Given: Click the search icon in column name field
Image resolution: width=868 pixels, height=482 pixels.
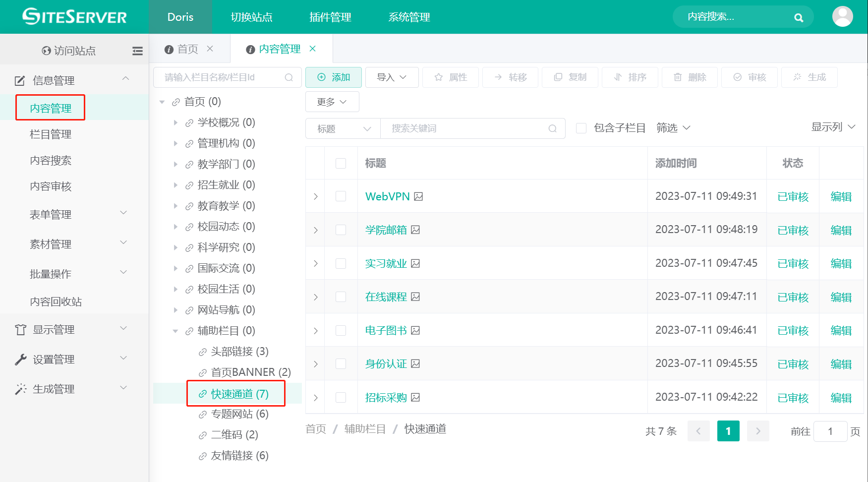Looking at the screenshot, I should (x=289, y=77).
